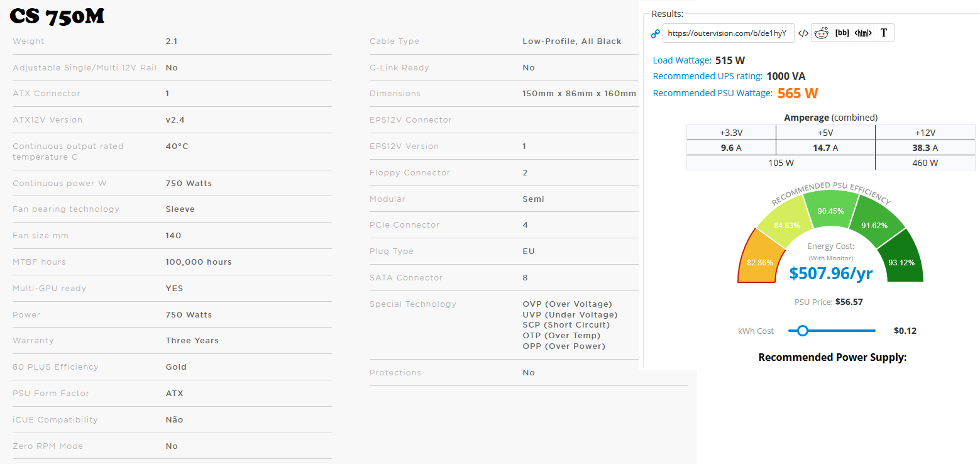980x464 pixels.
Task: Export results using the <html> icon
Action: [863, 33]
